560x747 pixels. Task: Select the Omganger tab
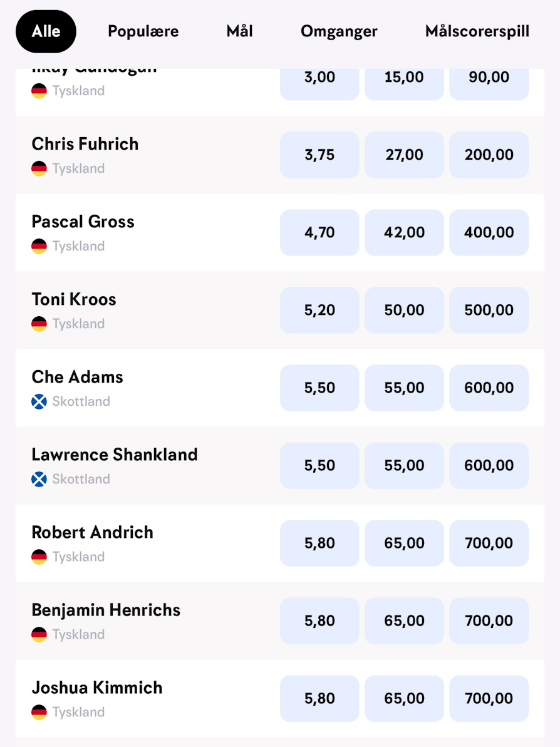point(339,31)
